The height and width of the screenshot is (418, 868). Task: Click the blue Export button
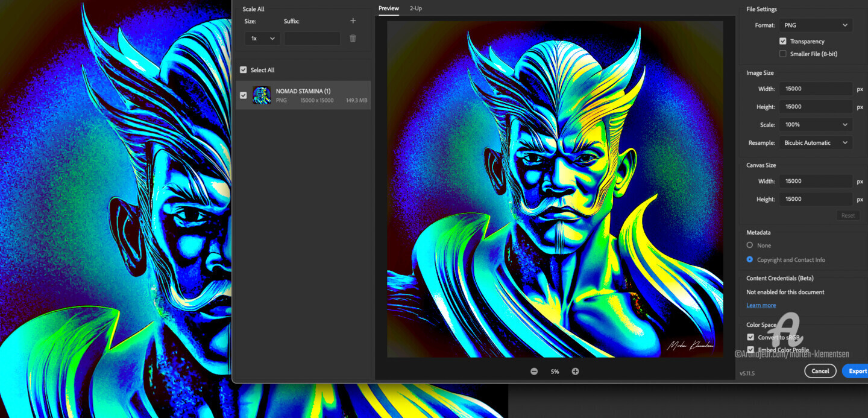856,371
